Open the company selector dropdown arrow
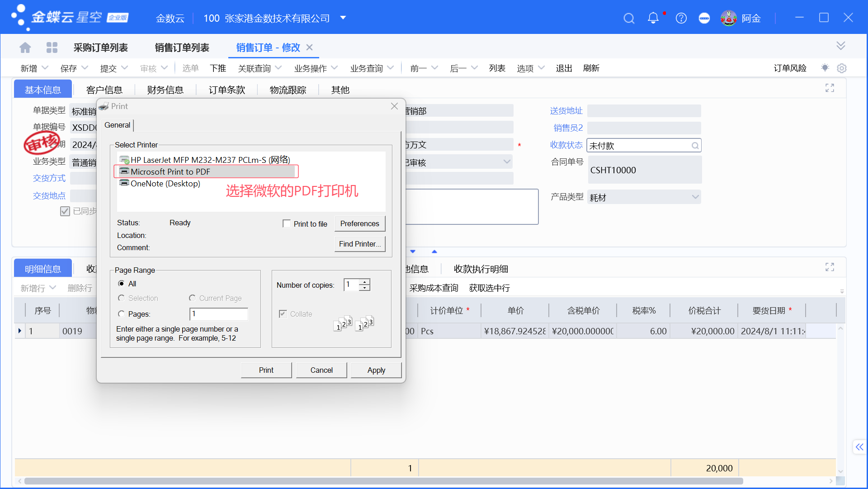This screenshot has width=868, height=489. coord(343,18)
